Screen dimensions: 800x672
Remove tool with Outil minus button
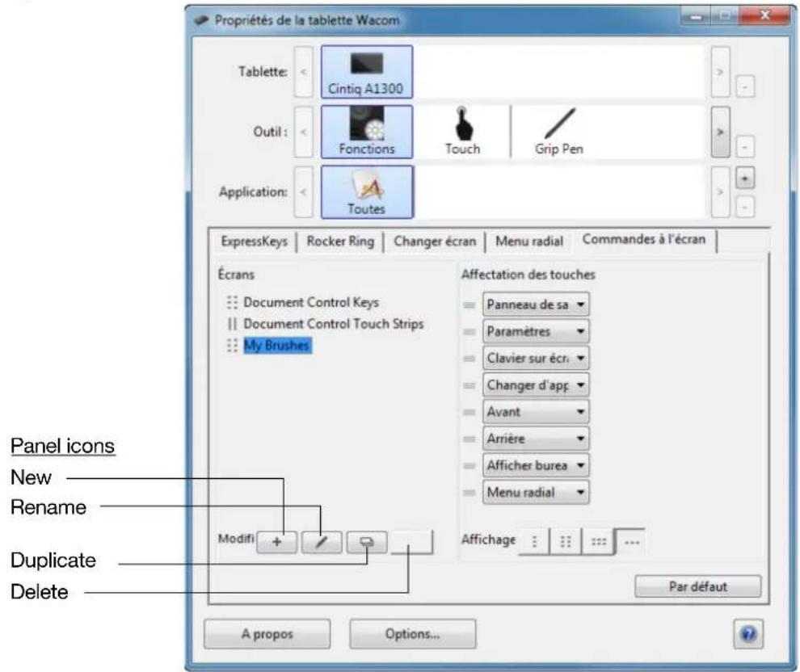click(745, 147)
